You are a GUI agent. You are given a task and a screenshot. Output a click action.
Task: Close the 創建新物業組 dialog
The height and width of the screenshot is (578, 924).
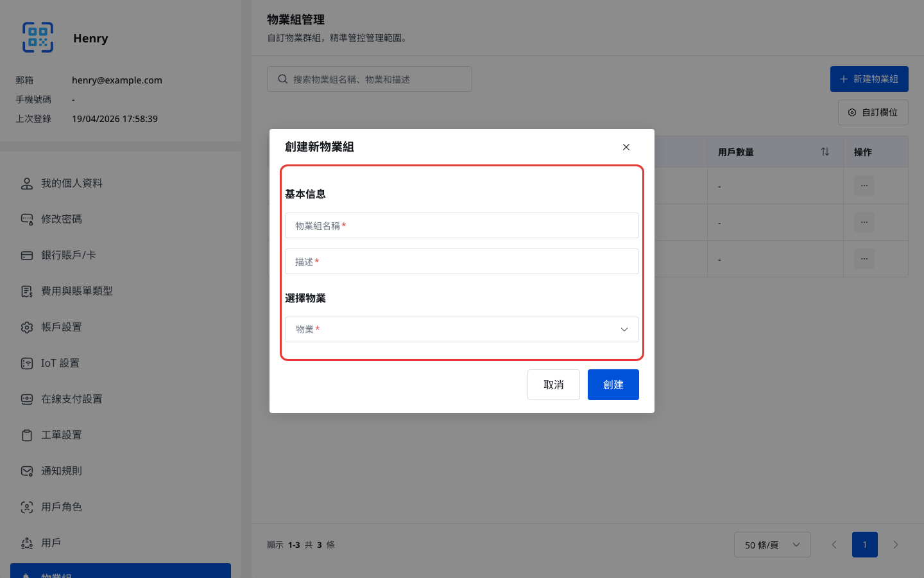(626, 147)
